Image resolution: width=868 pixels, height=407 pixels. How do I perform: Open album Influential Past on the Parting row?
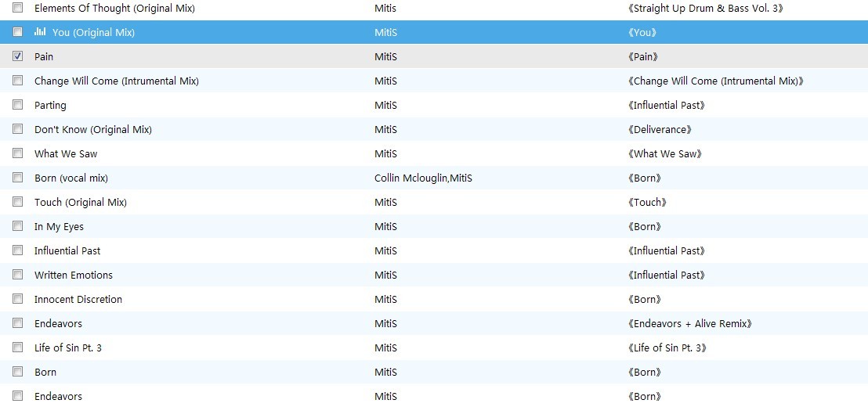(x=667, y=106)
